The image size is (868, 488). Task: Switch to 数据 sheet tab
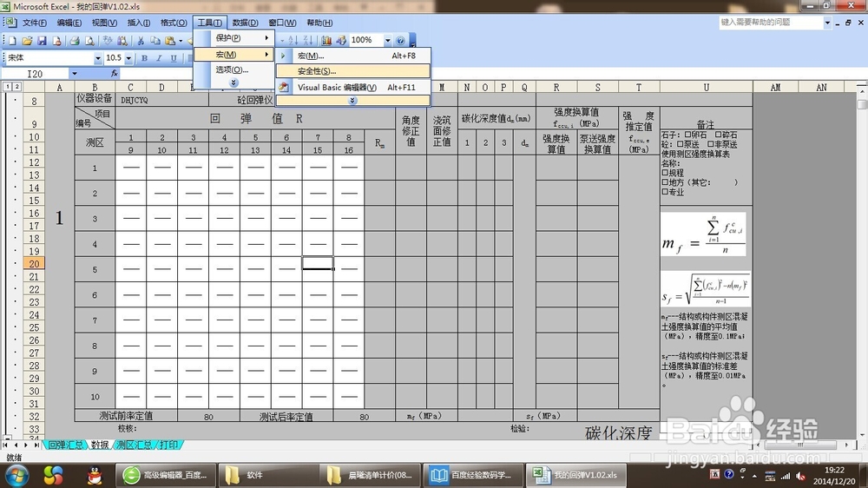point(100,445)
